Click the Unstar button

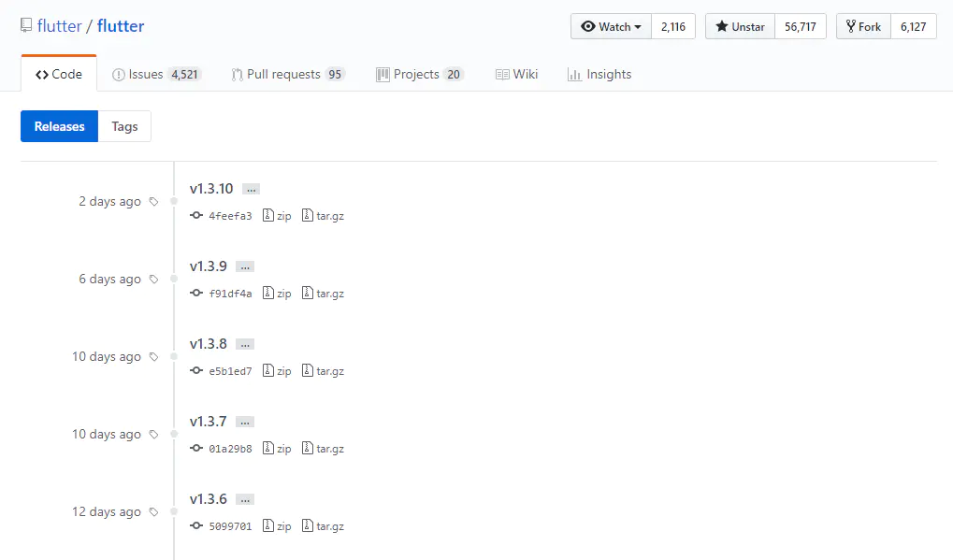[740, 27]
